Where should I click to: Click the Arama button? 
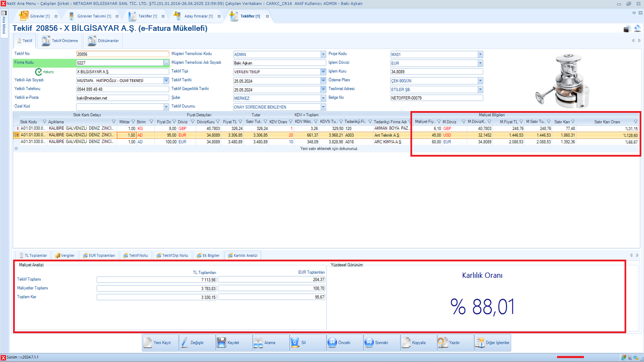[x=271, y=343]
